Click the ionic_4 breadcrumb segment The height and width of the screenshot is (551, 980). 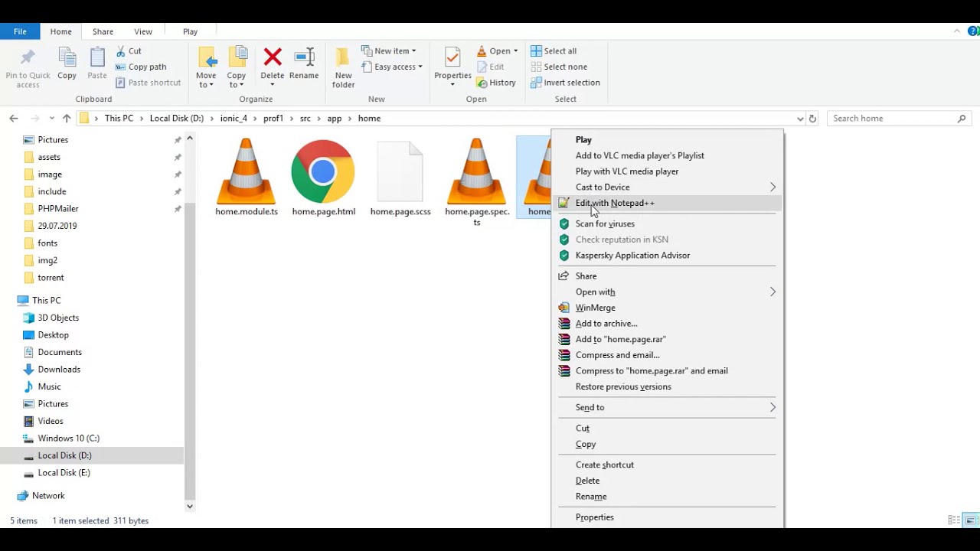[234, 118]
